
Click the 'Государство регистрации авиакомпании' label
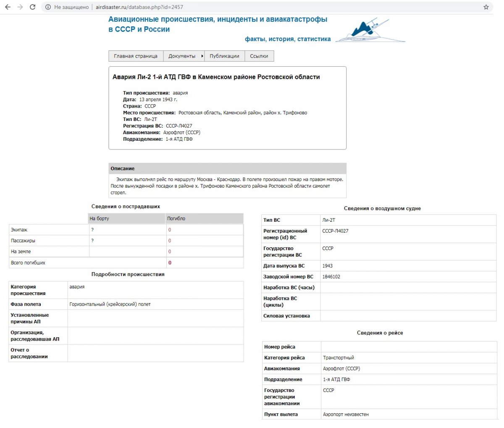pyautogui.click(x=282, y=397)
